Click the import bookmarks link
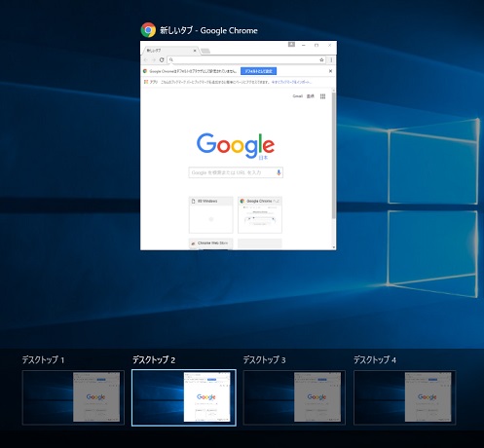484x448 pixels. 291,82
